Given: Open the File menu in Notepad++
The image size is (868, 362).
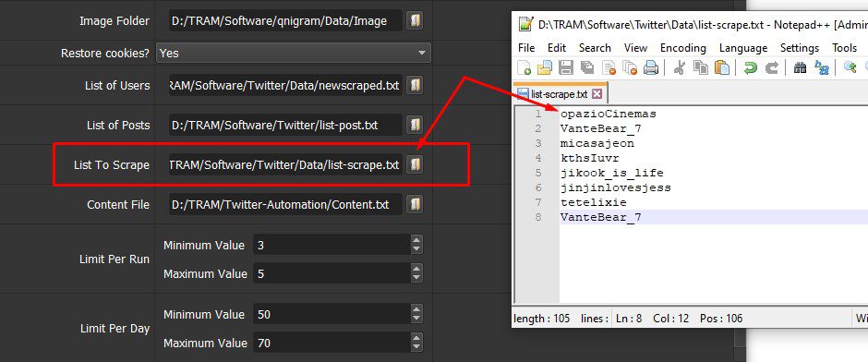Looking at the screenshot, I should (526, 48).
